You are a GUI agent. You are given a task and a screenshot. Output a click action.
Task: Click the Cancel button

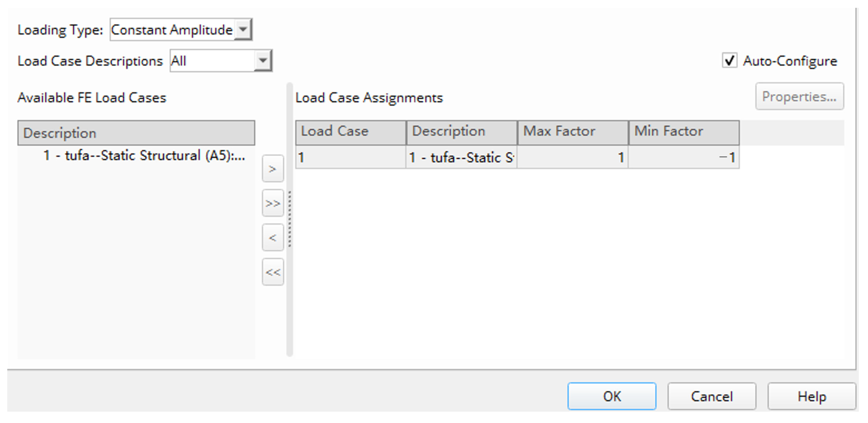(712, 396)
